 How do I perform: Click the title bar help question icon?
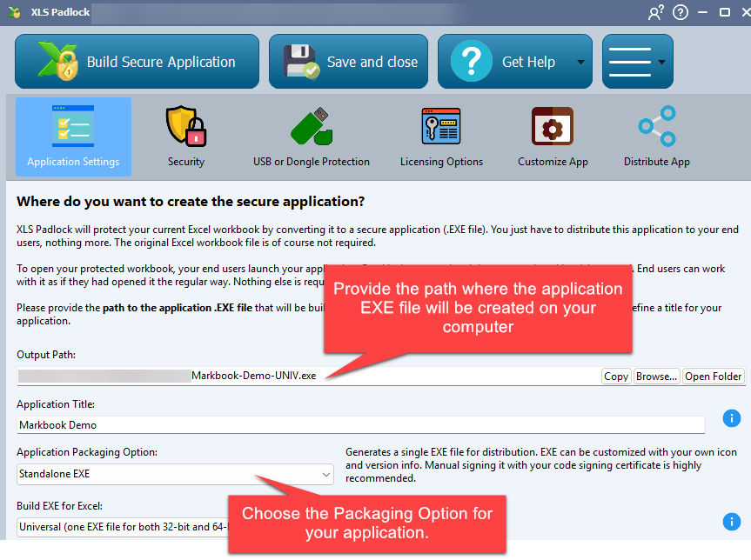pos(681,13)
